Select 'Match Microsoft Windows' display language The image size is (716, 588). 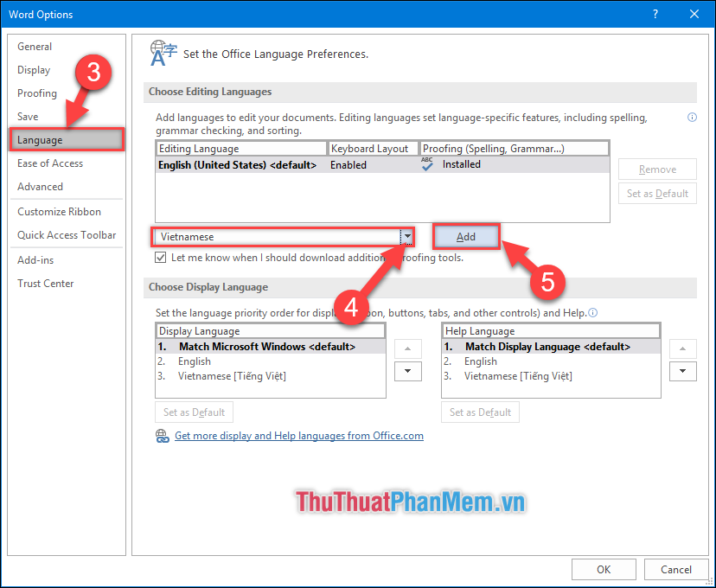(271, 347)
